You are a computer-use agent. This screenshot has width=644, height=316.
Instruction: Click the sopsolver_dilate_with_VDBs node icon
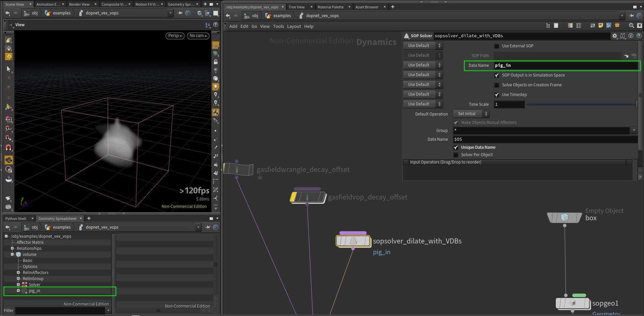pos(353,241)
